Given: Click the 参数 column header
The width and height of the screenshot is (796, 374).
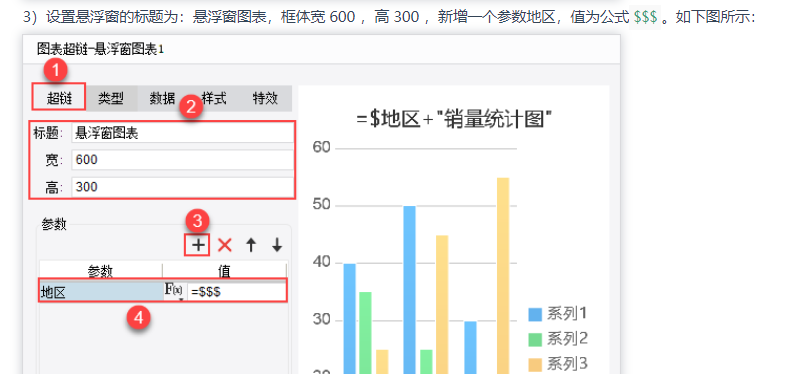Looking at the screenshot, I should (101, 271).
